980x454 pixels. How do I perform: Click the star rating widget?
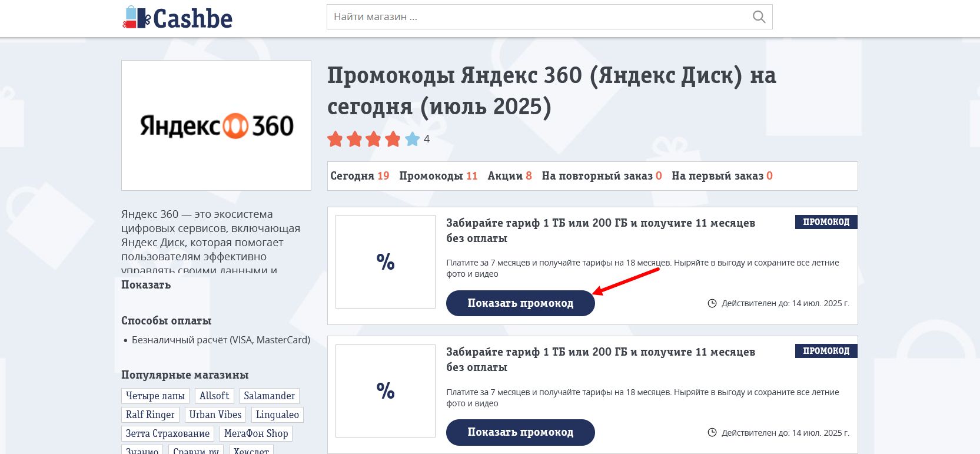(x=374, y=139)
